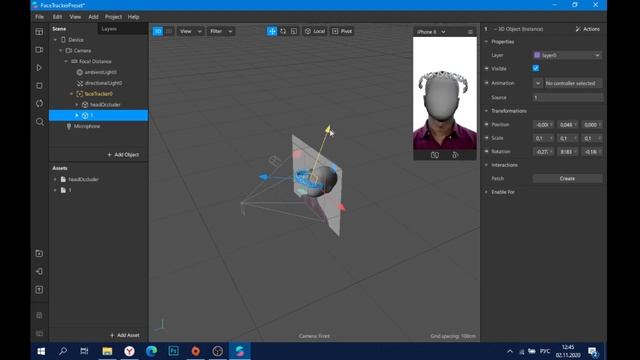Select the Scale manipulator tool
This screenshot has width=640, height=360.
[x=294, y=31]
